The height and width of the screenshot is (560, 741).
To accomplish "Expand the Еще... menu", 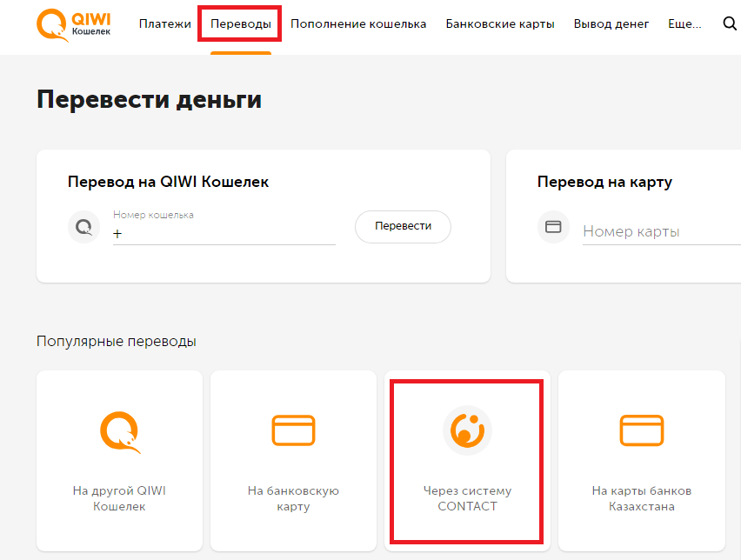I will (684, 23).
